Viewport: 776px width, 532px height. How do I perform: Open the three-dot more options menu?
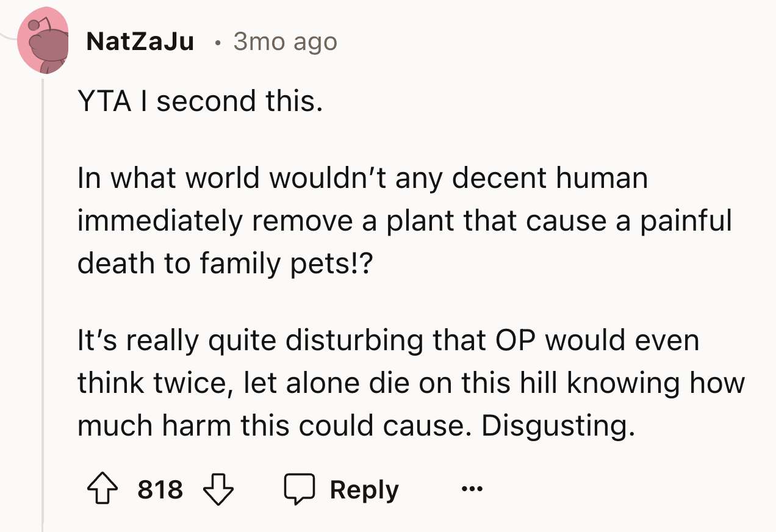tap(472, 489)
